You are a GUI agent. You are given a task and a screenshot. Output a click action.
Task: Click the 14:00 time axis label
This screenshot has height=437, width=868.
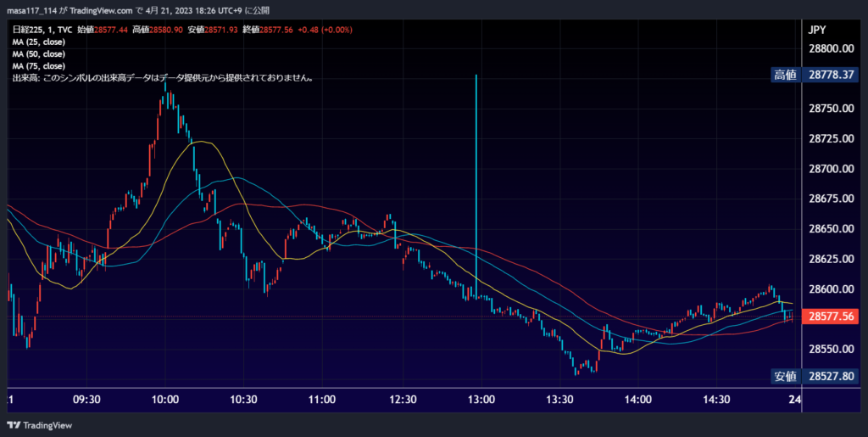pos(637,400)
